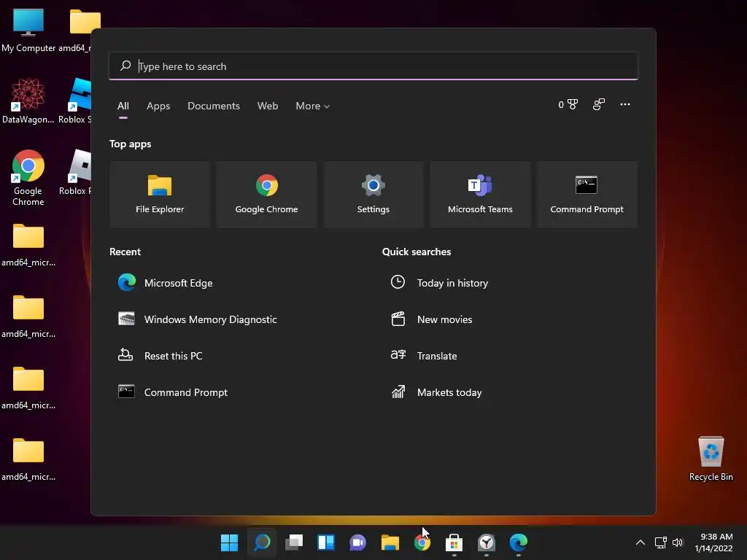Open network status in system tray
Image resolution: width=747 pixels, height=560 pixels.
(x=660, y=542)
